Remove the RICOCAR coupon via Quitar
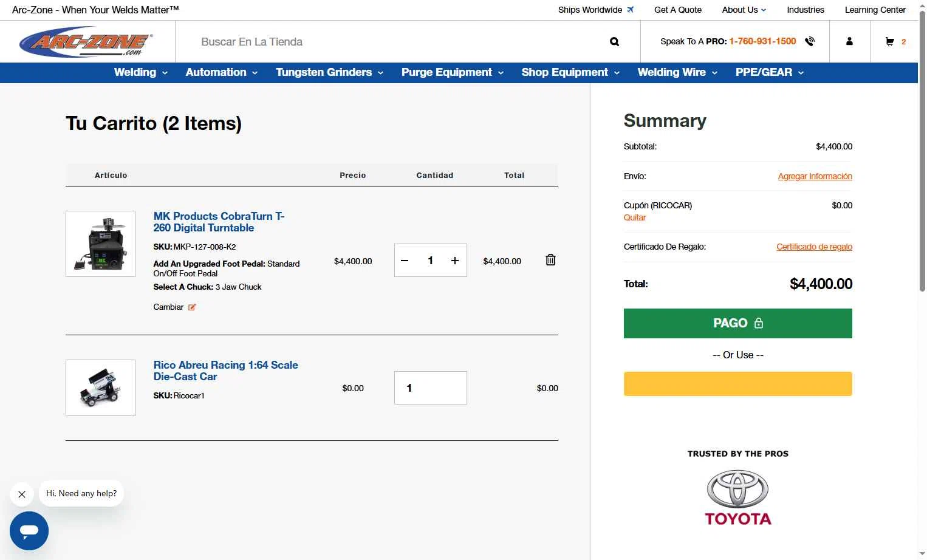 point(635,217)
